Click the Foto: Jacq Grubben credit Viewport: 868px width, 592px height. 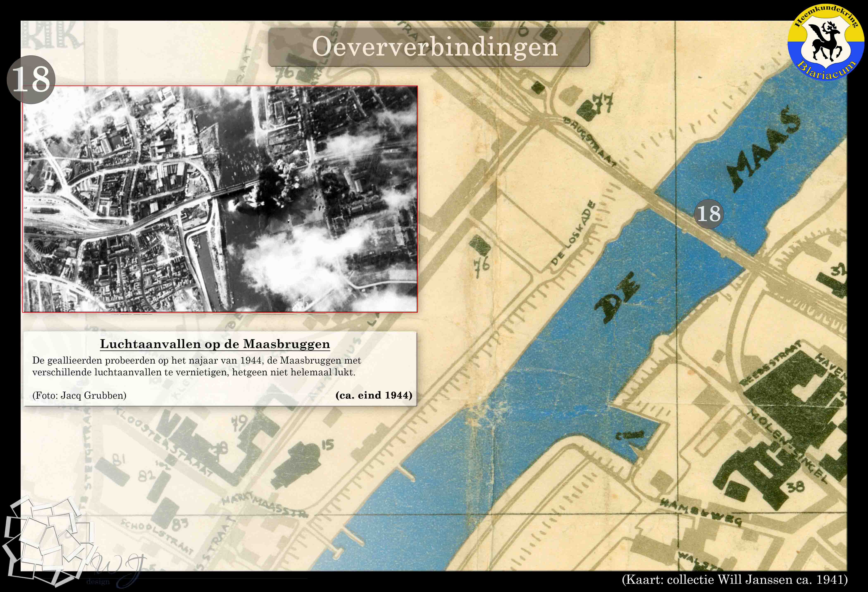[79, 395]
